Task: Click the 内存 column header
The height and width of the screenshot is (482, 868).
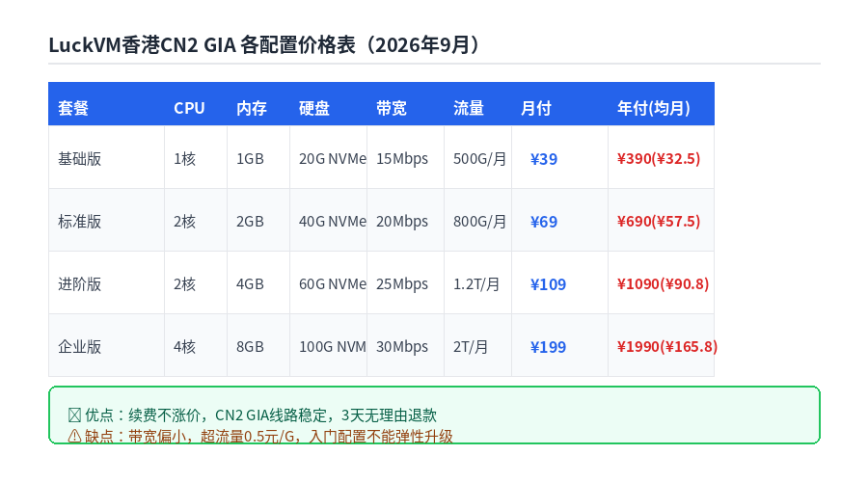Action: (x=252, y=108)
